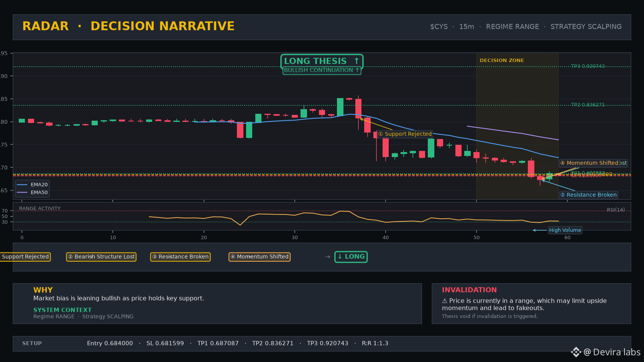Select the Momentum Shifted step chip
The height and width of the screenshot is (362, 644).
pyautogui.click(x=260, y=257)
